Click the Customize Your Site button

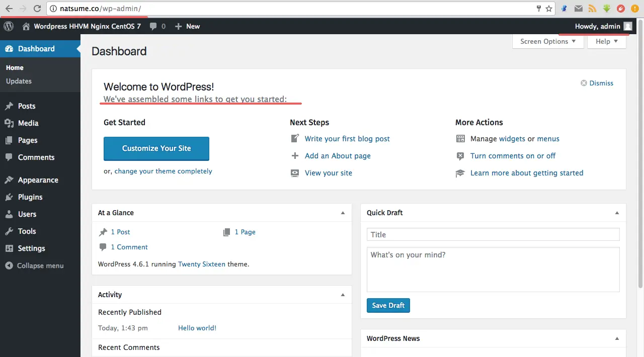click(x=156, y=148)
